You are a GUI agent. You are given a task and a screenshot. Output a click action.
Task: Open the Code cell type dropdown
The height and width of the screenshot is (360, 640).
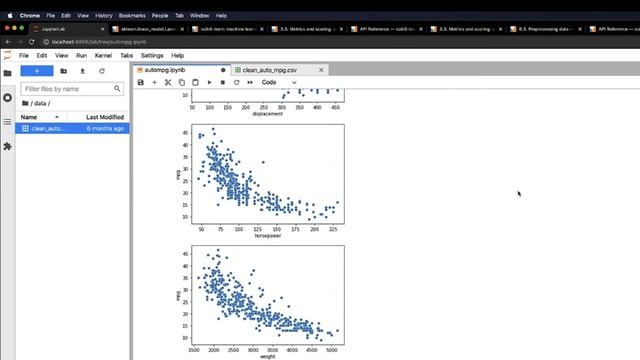click(x=279, y=82)
